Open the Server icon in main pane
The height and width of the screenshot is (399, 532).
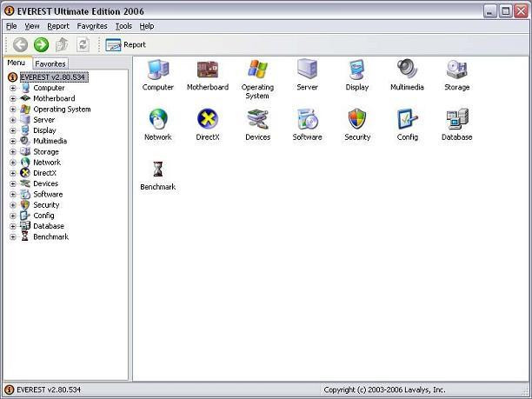(x=307, y=70)
